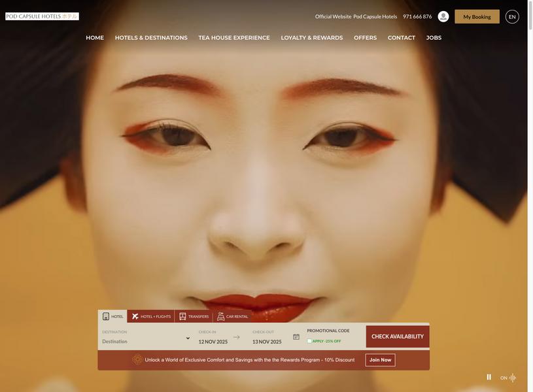The image size is (533, 392).
Task: Click the Check Availability button
Action: click(x=398, y=336)
